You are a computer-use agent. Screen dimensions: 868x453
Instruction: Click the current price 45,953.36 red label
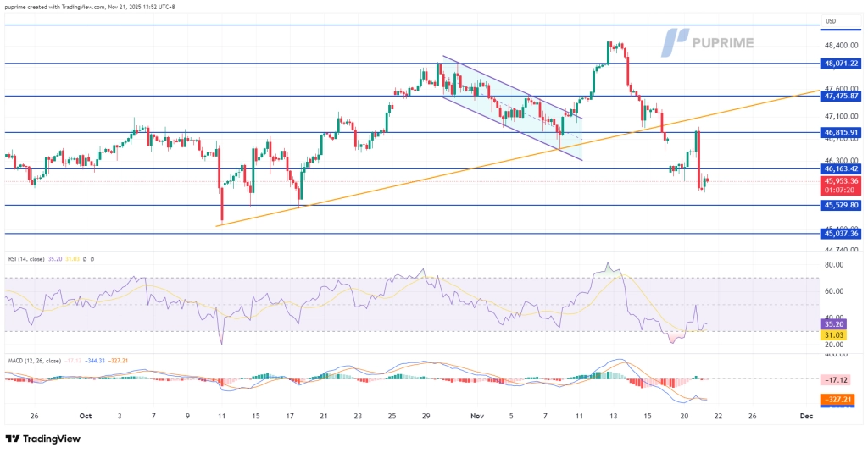click(x=840, y=181)
